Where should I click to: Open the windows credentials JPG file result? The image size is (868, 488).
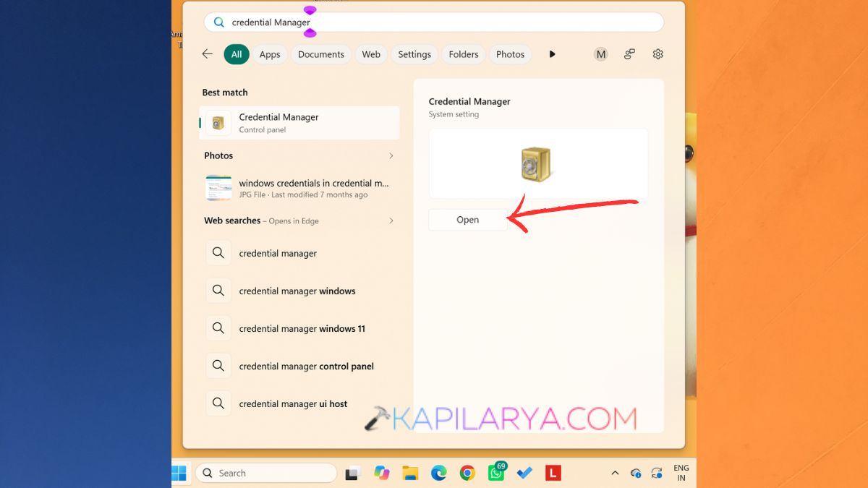[x=299, y=189]
